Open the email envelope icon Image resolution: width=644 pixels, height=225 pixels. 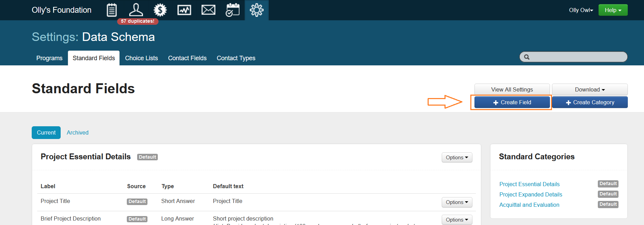[x=208, y=10]
